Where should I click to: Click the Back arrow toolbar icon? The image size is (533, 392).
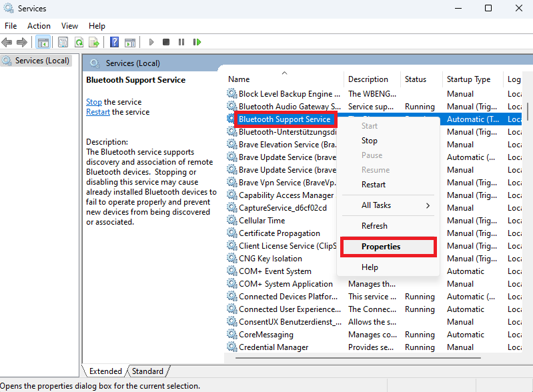[x=7, y=42]
